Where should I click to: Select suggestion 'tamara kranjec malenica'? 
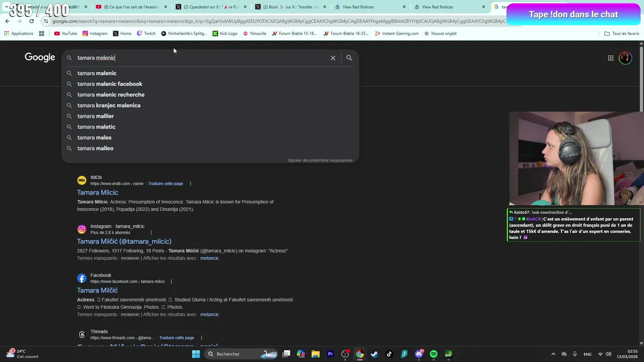(x=210, y=106)
